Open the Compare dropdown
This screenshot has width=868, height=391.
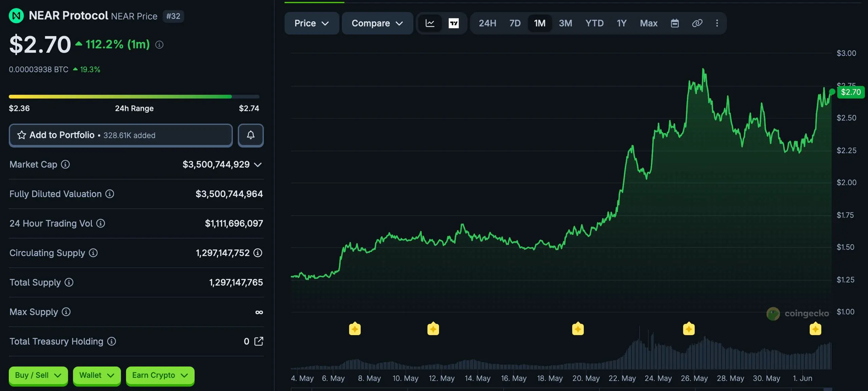(377, 23)
